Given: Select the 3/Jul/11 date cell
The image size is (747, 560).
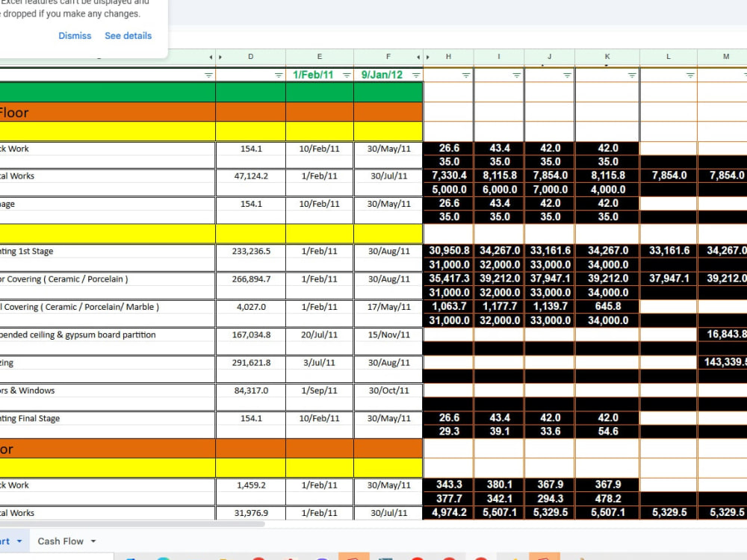Looking at the screenshot, I should pyautogui.click(x=320, y=362).
